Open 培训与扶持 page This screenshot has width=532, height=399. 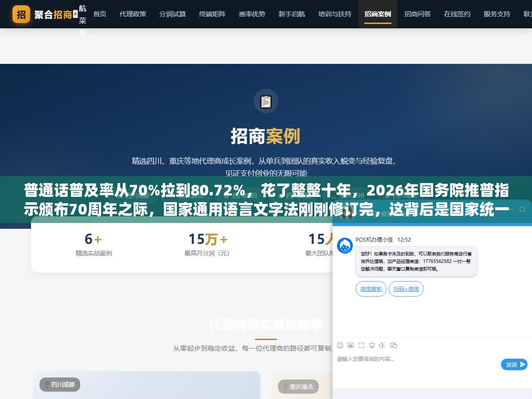[x=335, y=14]
